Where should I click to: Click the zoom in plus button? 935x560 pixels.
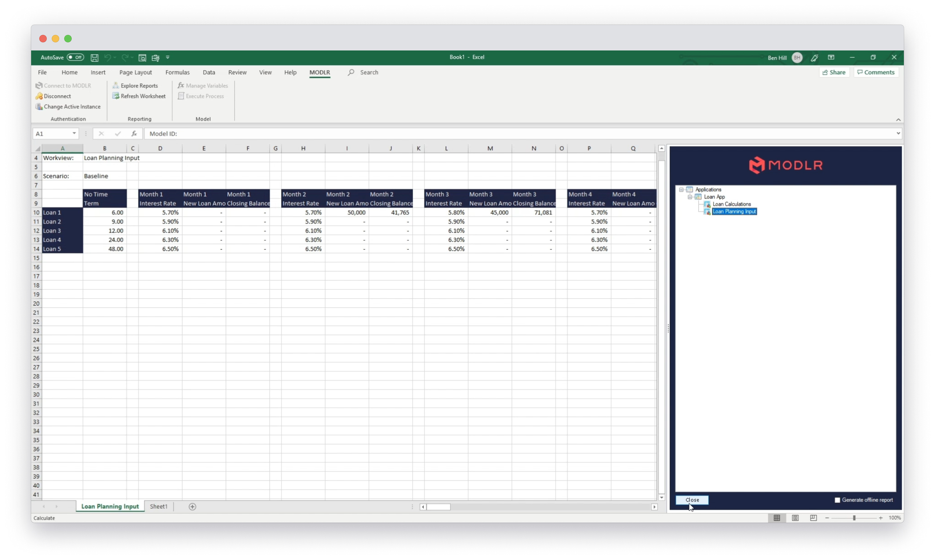pos(881,518)
